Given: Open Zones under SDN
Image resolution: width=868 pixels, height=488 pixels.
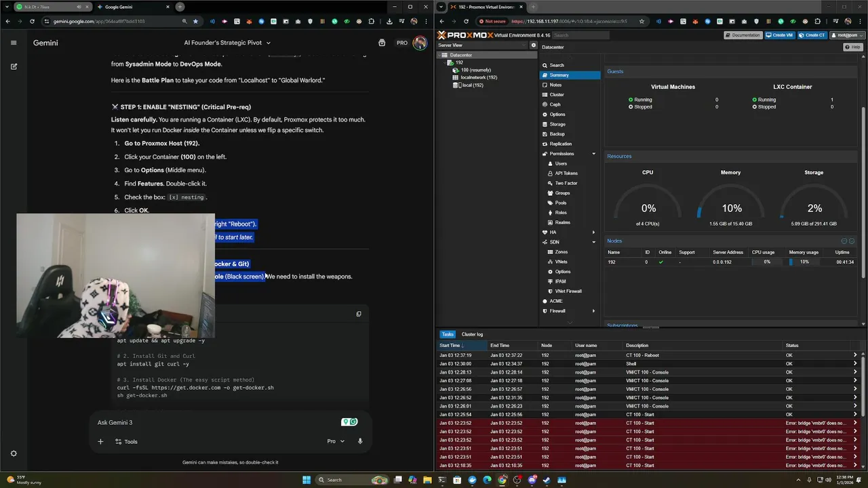Looking at the screenshot, I should 561,252.
